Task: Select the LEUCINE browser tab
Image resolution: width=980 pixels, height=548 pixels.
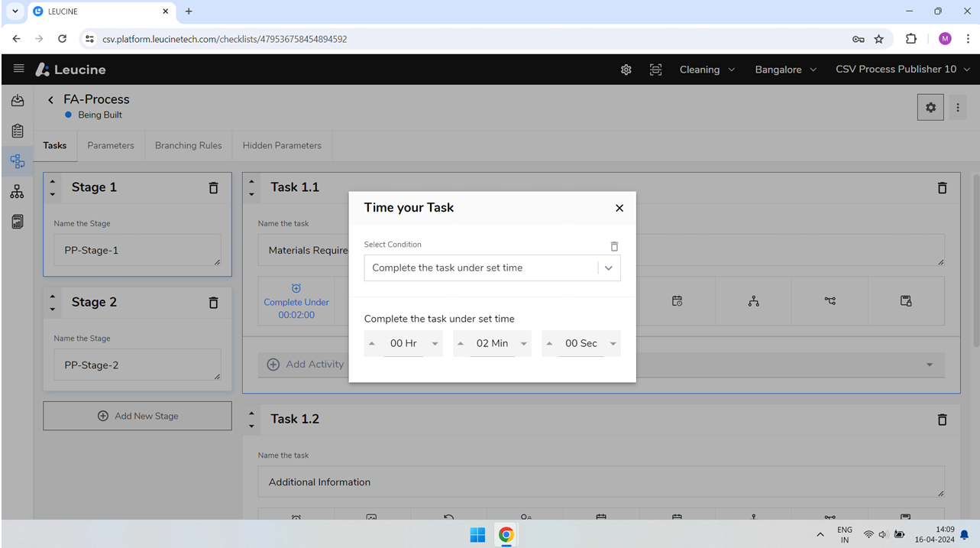Action: [x=101, y=11]
